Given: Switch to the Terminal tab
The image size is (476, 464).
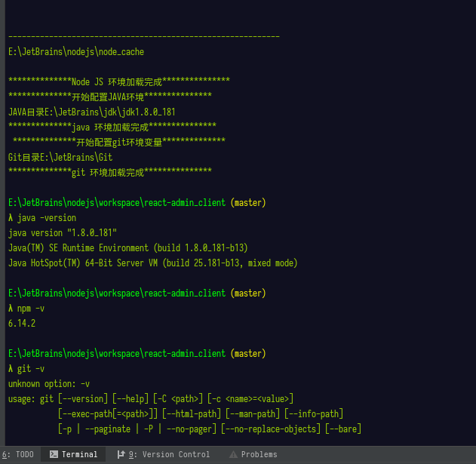Looking at the screenshot, I should 73,454.
